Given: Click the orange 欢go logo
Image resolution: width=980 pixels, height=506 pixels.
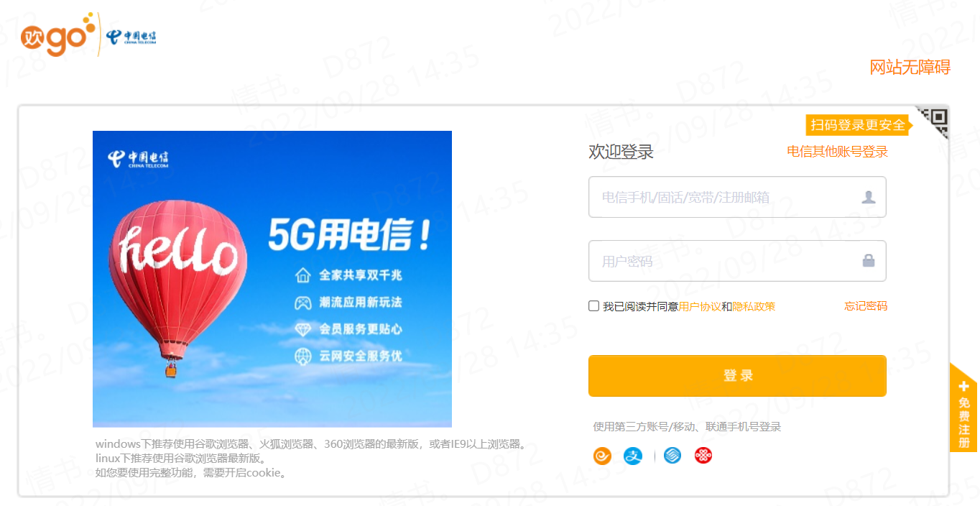Looking at the screenshot, I should 58,34.
